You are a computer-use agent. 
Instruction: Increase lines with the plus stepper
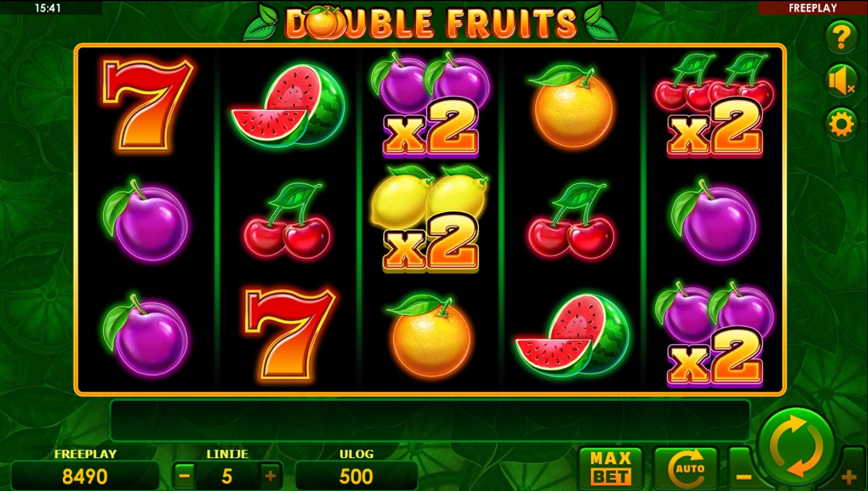(271, 476)
